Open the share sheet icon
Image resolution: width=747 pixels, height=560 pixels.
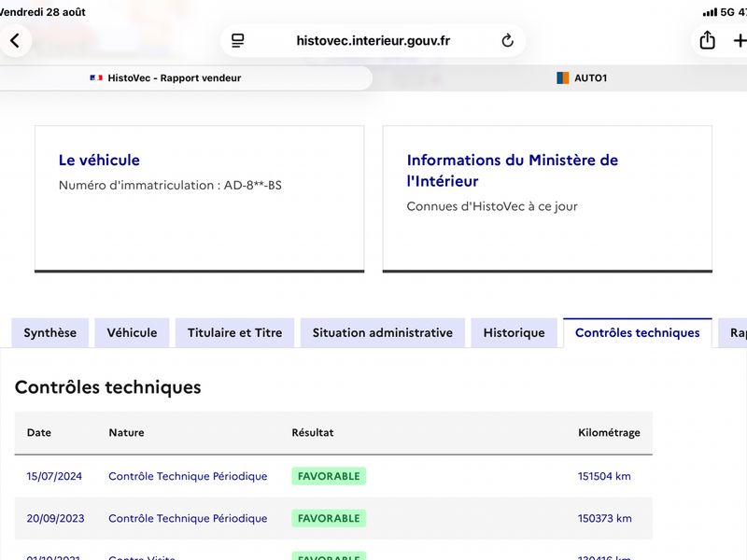[x=707, y=40]
